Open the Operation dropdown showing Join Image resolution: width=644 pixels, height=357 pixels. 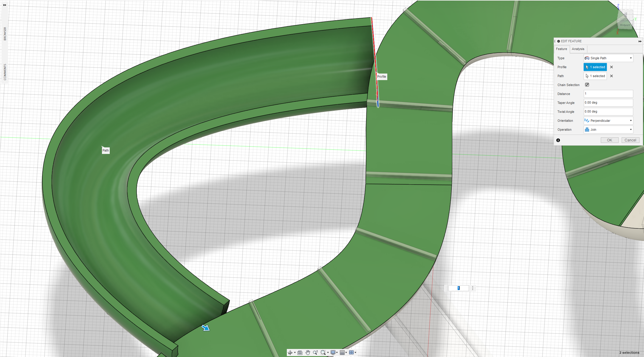(608, 129)
